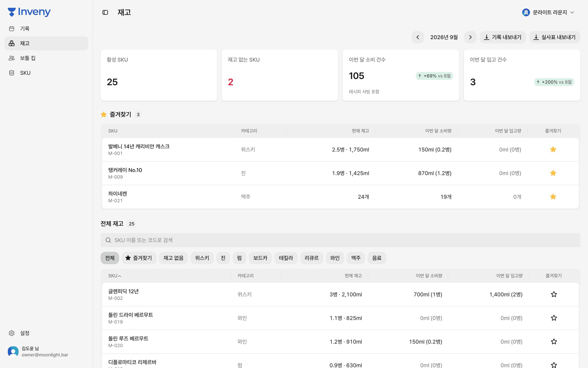The height and width of the screenshot is (368, 588).
Task: Filter by 음료 category chip
Action: 377,258
